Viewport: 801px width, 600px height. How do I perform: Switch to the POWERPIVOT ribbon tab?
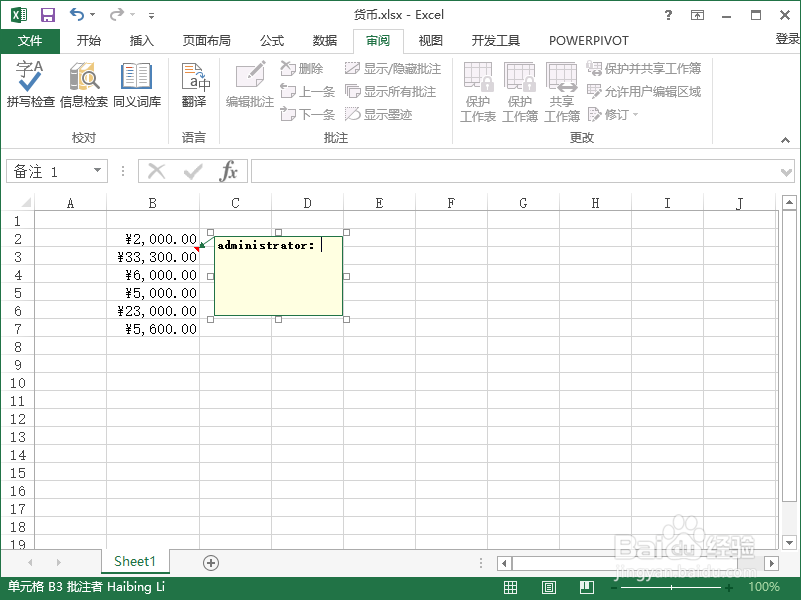click(588, 40)
